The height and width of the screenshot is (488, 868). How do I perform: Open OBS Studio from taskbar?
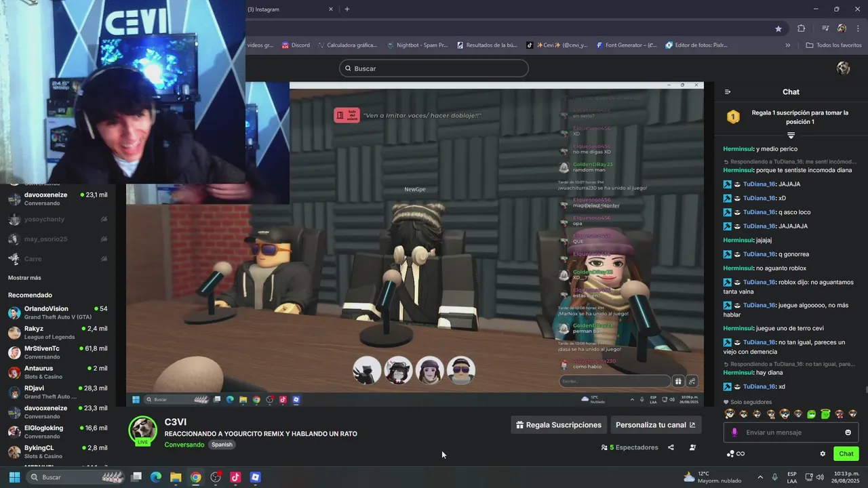216,477
